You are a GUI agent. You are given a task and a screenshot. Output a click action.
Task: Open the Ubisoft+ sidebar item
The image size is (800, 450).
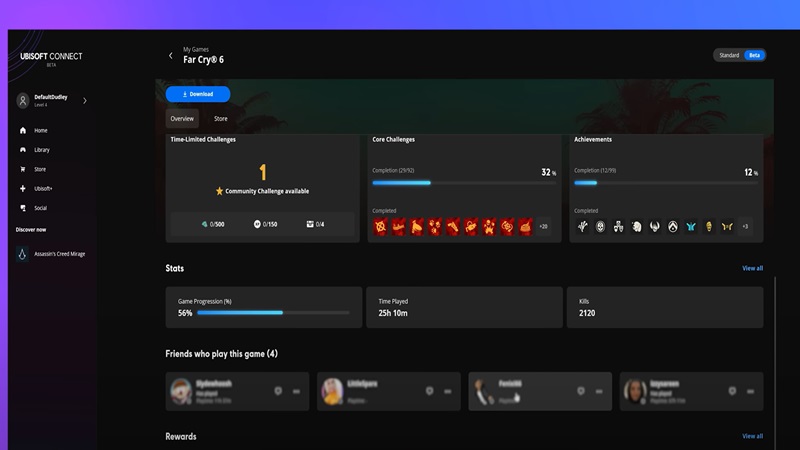[x=41, y=189]
